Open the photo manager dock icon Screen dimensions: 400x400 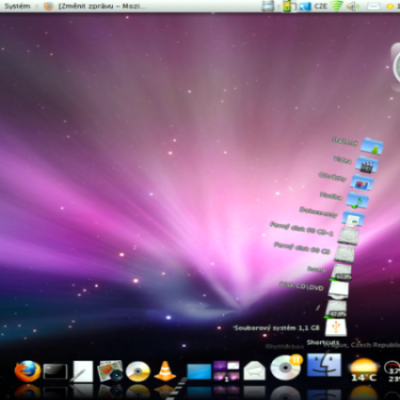click(110, 371)
